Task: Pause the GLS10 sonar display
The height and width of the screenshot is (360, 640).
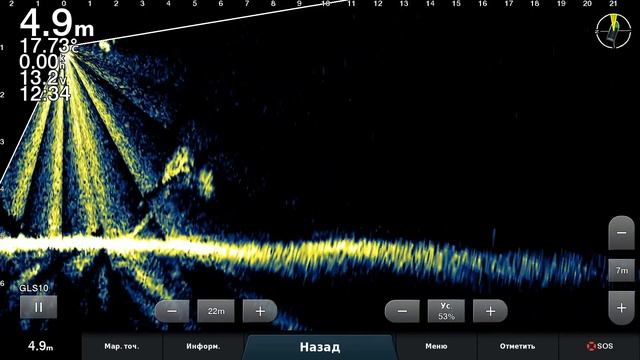Action: (38, 307)
